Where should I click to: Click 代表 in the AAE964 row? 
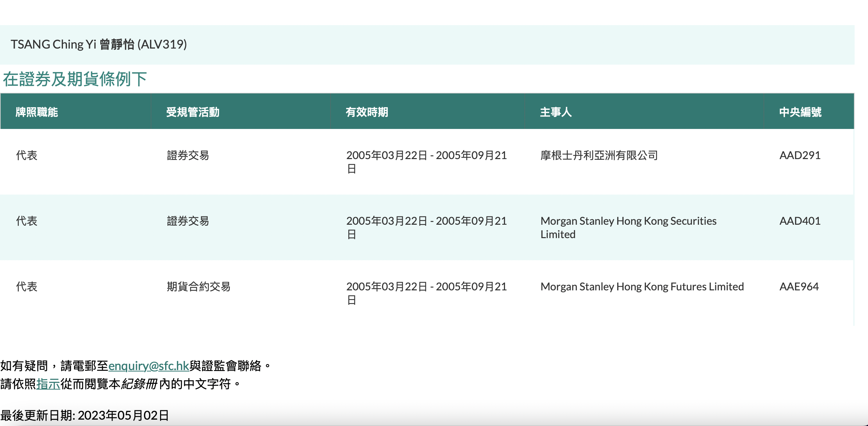point(26,286)
